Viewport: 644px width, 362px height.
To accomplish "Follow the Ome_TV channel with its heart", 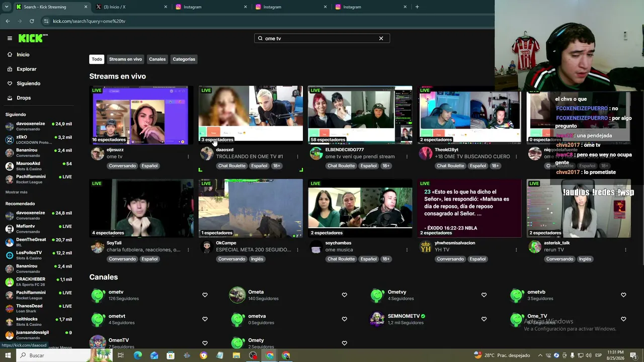I will point(623,319).
